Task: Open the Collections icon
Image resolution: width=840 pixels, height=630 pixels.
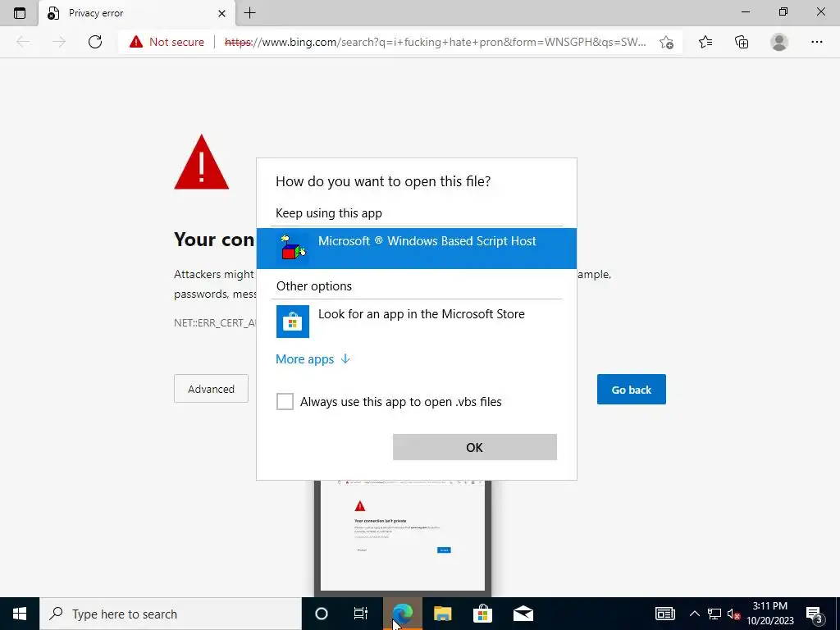Action: pos(742,42)
